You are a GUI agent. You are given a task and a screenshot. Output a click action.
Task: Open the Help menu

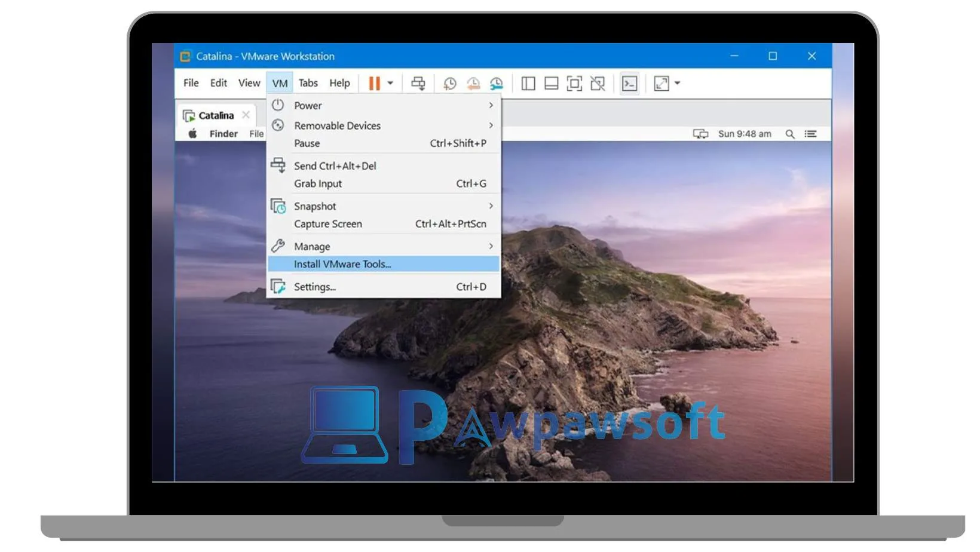(x=339, y=83)
